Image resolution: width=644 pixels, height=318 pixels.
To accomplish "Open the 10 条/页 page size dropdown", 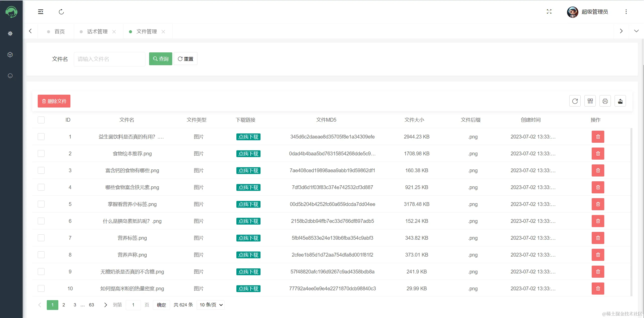I will click(211, 305).
